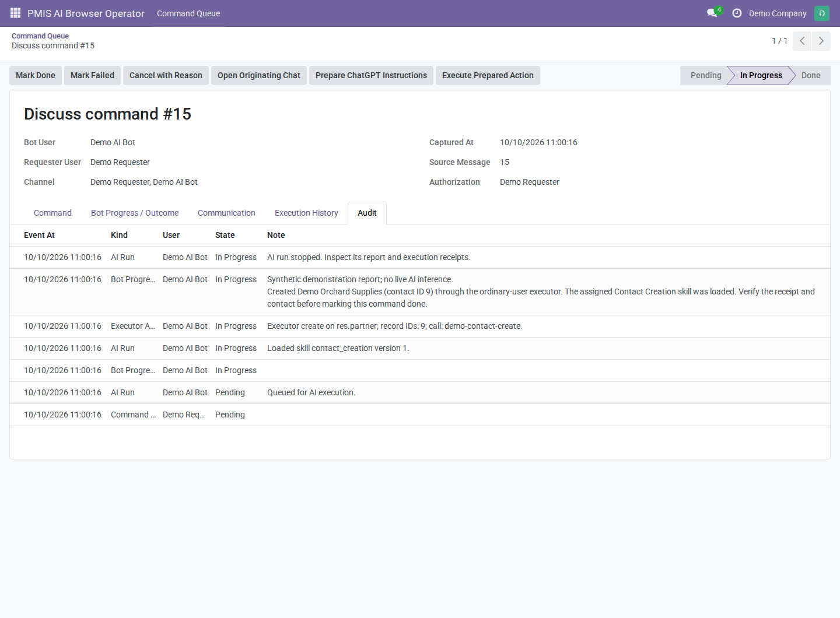
Task: Click the Captured At date value
Action: 538,142
